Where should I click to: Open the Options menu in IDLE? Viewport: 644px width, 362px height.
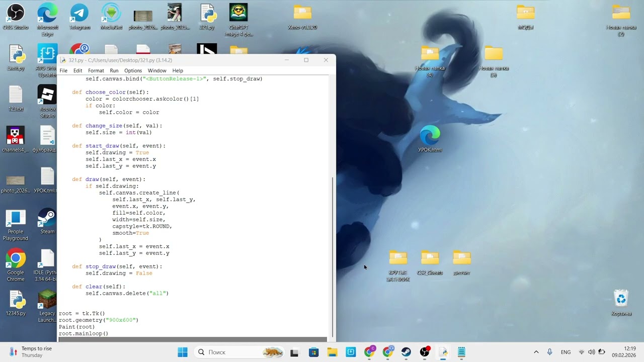pos(133,71)
